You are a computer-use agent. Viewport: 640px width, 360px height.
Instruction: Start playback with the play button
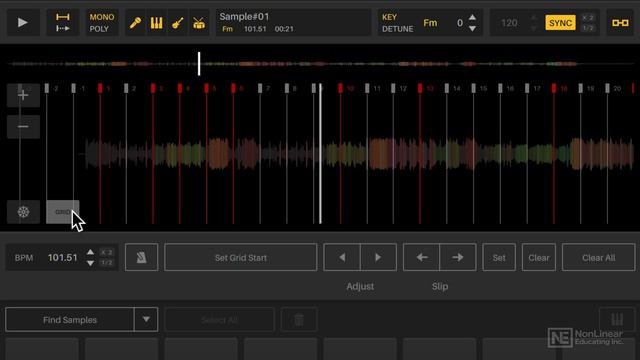pos(23,23)
